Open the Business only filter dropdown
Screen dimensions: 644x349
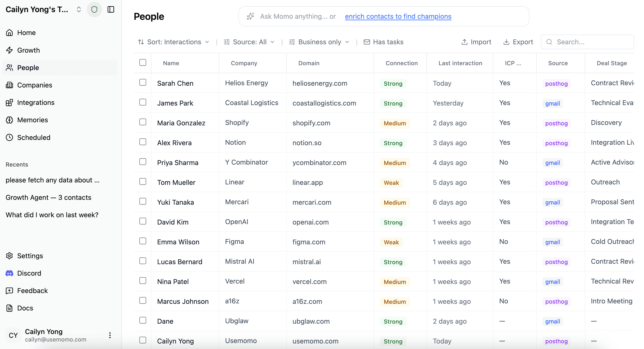319,42
